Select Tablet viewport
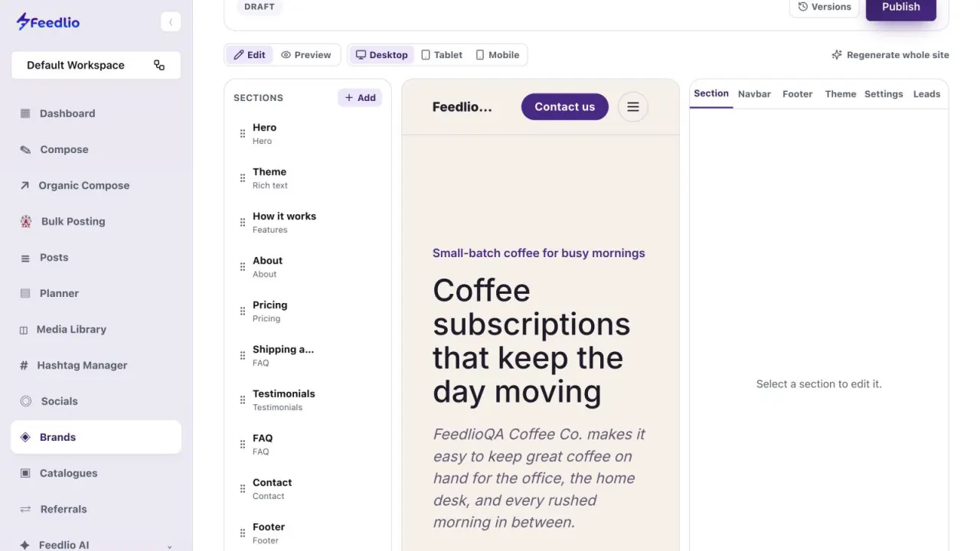This screenshot has height=551, width=980. (x=442, y=55)
